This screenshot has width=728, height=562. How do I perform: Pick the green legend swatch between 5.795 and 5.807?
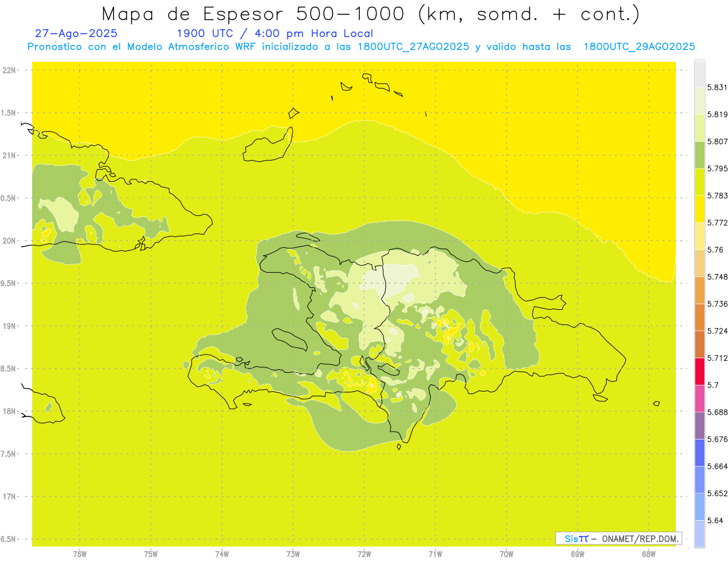pos(699,155)
